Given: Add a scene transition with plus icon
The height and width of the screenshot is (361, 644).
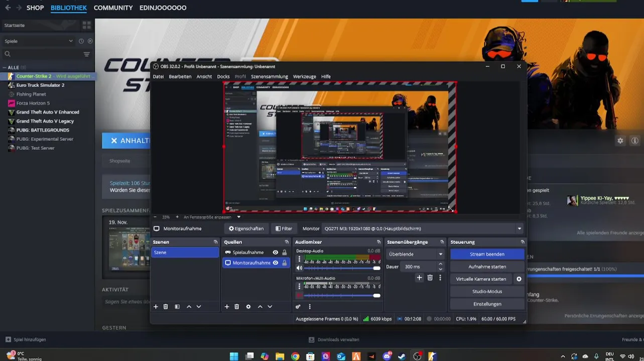Looking at the screenshot, I should tap(420, 278).
